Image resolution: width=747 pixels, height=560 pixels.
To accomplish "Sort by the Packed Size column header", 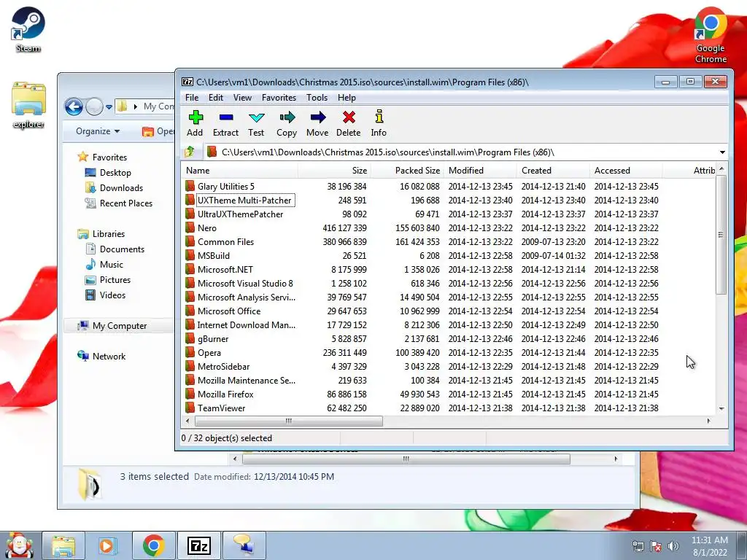I will coord(407,171).
